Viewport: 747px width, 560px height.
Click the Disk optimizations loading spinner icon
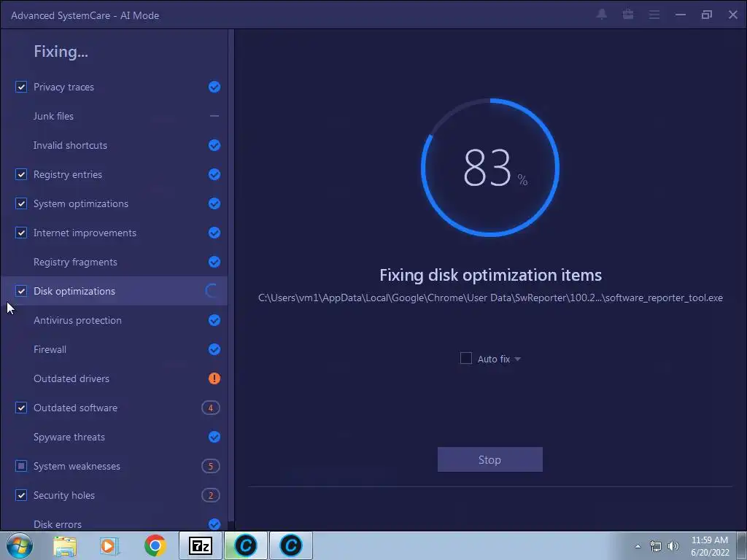211,291
